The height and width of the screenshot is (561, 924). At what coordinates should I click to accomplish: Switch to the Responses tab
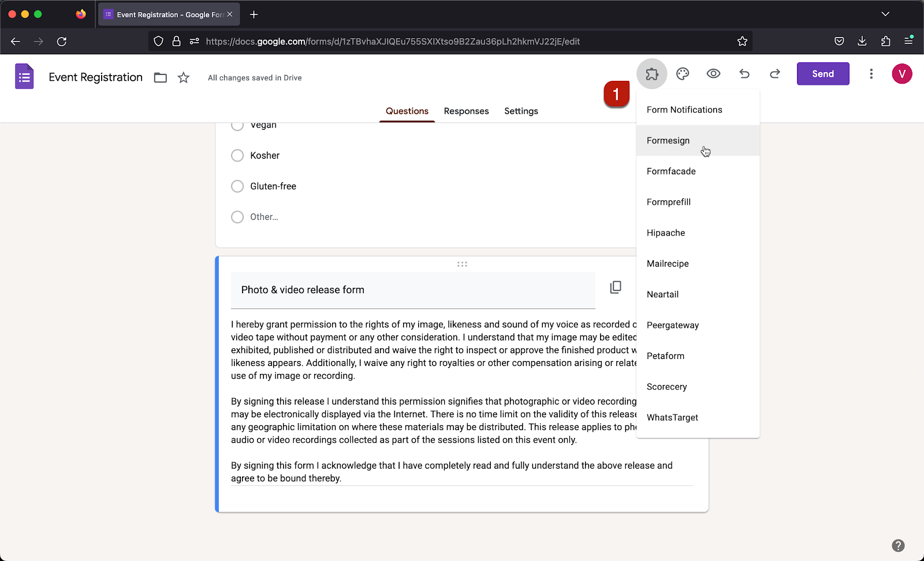[466, 111]
